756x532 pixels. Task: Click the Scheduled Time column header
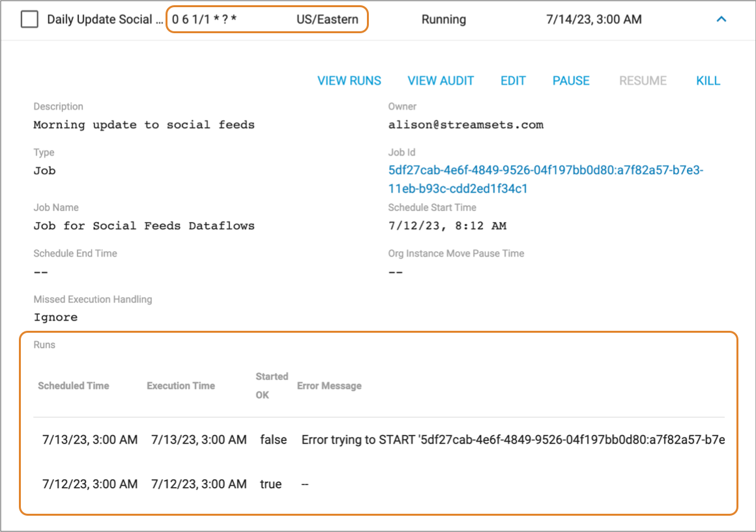tap(73, 385)
